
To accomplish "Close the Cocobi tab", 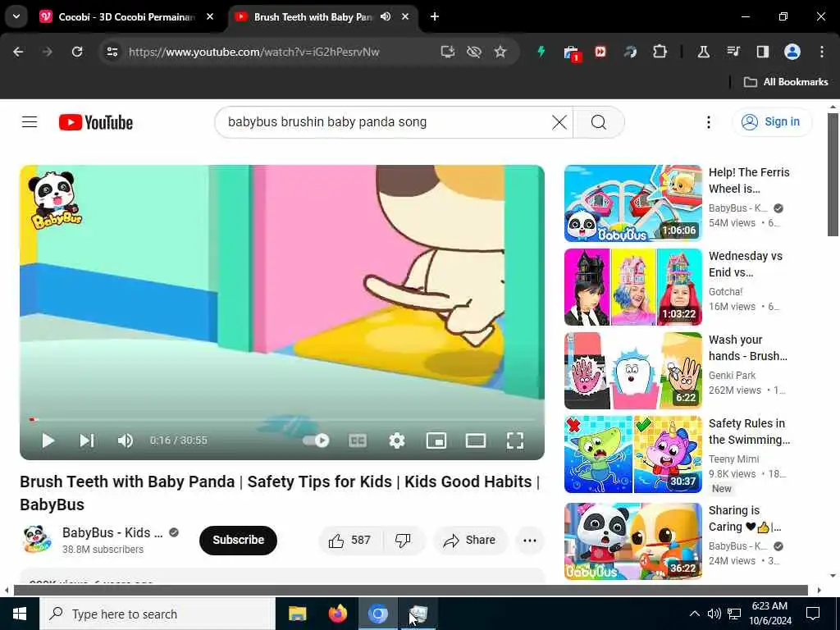I will pos(210,16).
